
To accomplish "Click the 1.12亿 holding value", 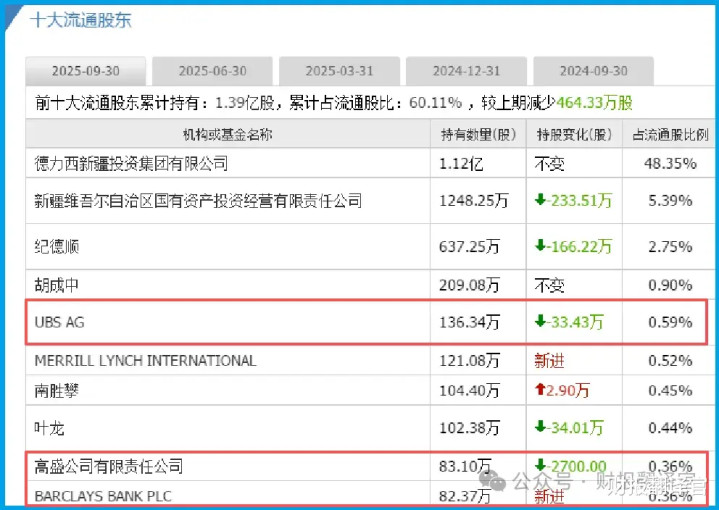I will point(461,164).
